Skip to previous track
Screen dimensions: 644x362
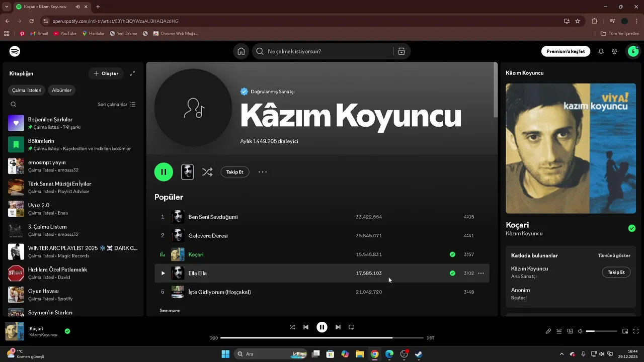[x=306, y=327]
